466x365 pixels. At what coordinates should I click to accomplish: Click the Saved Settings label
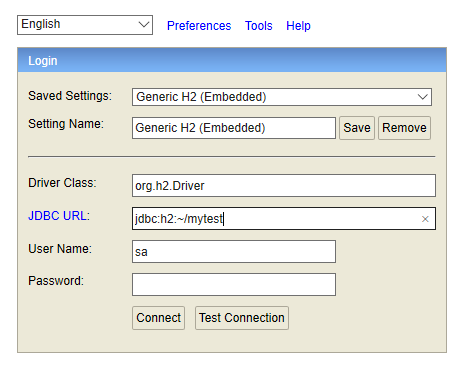pos(70,96)
